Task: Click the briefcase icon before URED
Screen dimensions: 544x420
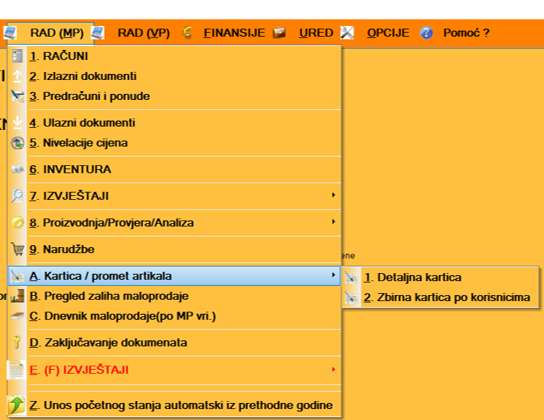Action: click(279, 33)
